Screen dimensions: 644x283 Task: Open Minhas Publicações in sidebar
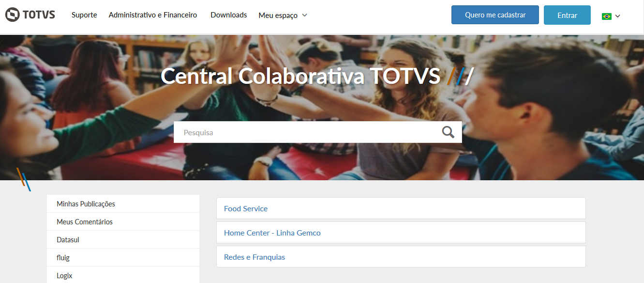[x=123, y=204]
